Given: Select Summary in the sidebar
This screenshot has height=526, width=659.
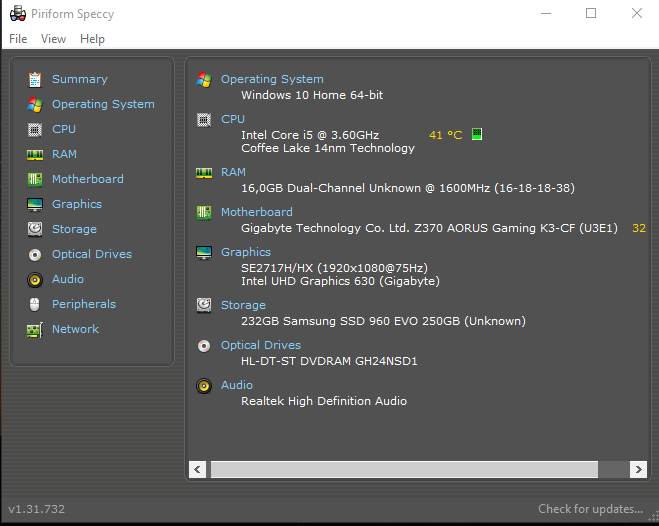Looking at the screenshot, I should tap(80, 79).
